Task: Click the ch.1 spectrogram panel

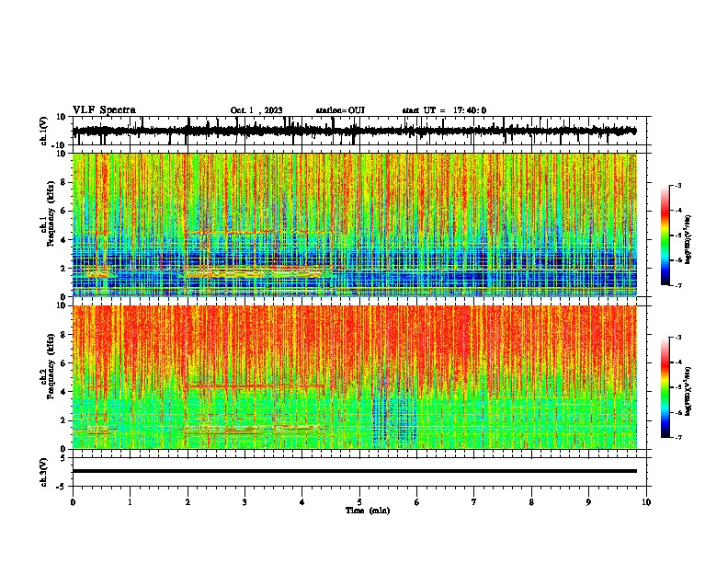Action: (354, 224)
